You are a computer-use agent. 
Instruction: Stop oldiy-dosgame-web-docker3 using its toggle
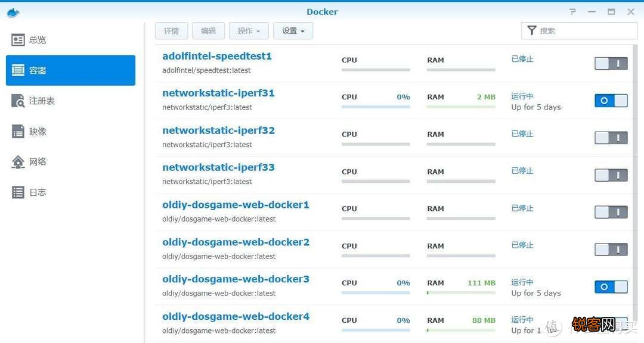click(611, 287)
